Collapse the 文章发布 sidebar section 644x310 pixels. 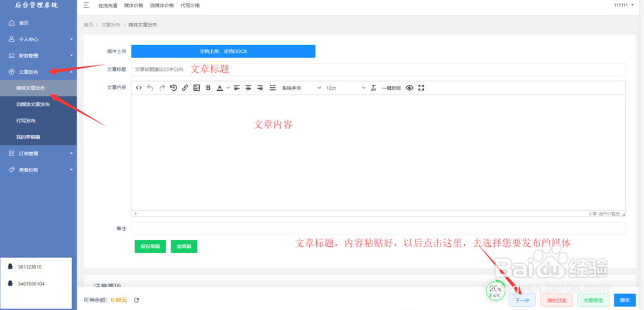[38, 72]
